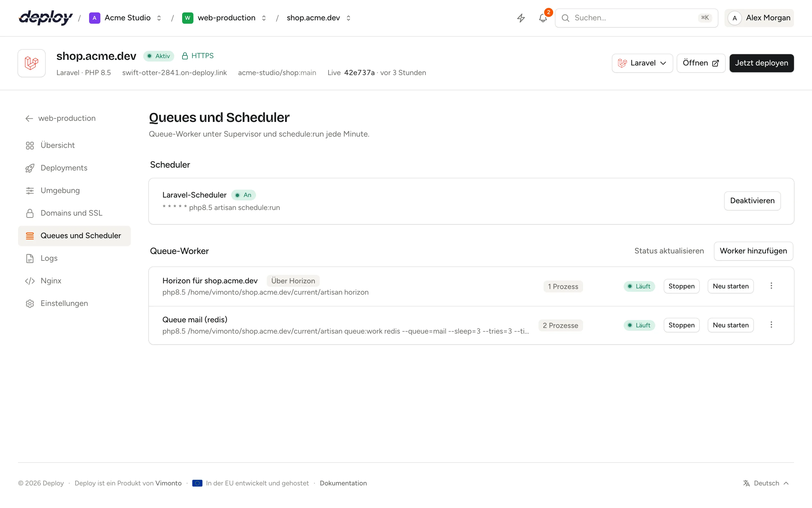
Task: Open the Nginx sidebar item
Action: pyautogui.click(x=74, y=281)
